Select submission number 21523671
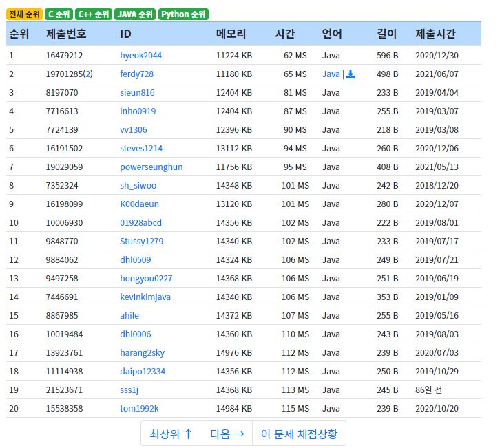Viewport: 502px width, 448px height. 64,390
